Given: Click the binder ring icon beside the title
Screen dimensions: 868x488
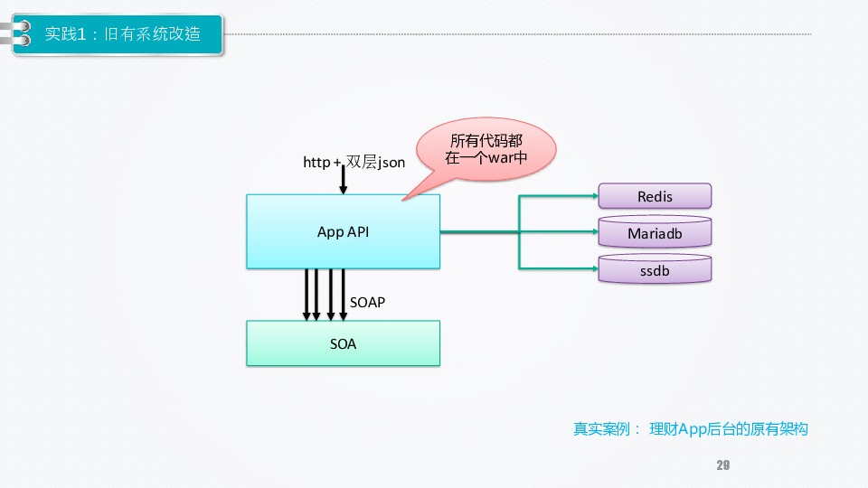Looking at the screenshot, I should pos(16,33).
